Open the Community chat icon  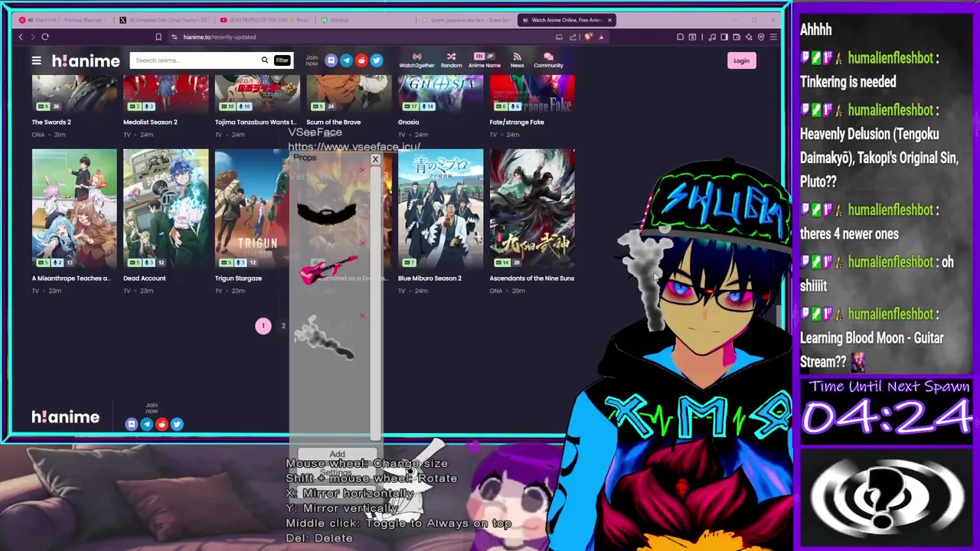tap(548, 60)
